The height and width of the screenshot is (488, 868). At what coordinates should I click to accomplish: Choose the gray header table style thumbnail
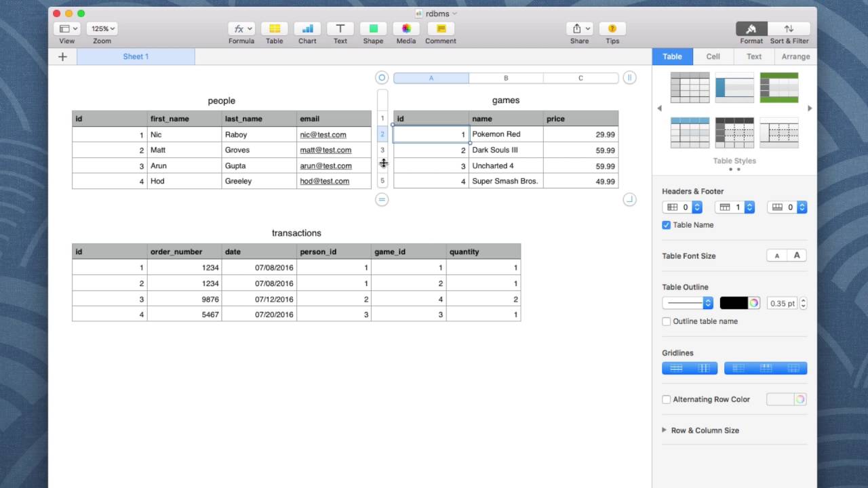click(690, 87)
